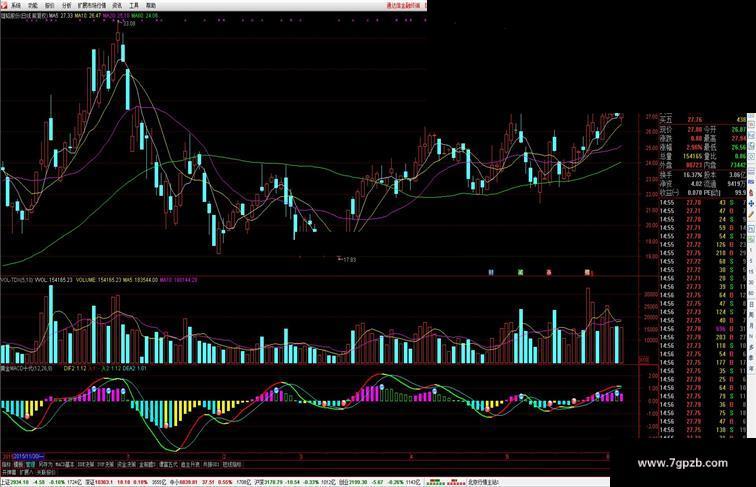Image resolution: width=756 pixels, height=487 pixels.
Task: Select the 30-minute period button
Action: pos(751,282)
